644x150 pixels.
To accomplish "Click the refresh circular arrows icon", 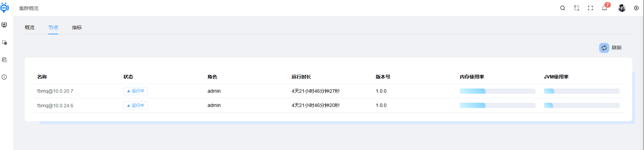I will [x=604, y=48].
